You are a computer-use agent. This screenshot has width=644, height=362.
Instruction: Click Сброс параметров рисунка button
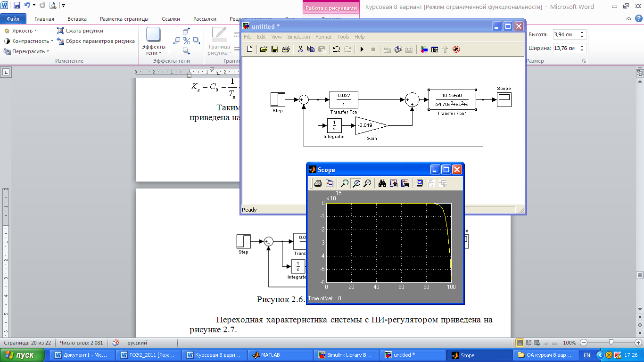pos(96,41)
